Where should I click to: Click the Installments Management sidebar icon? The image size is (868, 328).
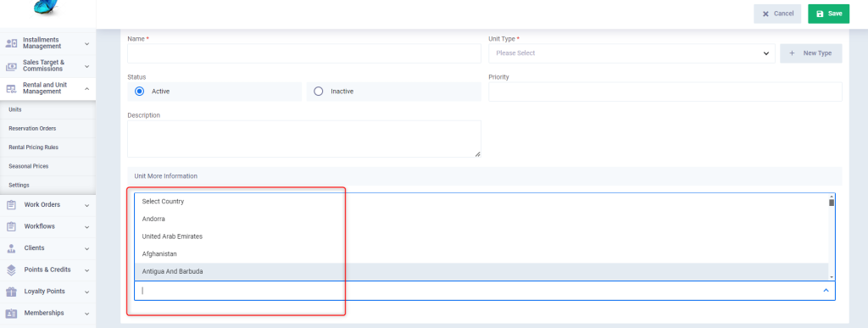11,43
